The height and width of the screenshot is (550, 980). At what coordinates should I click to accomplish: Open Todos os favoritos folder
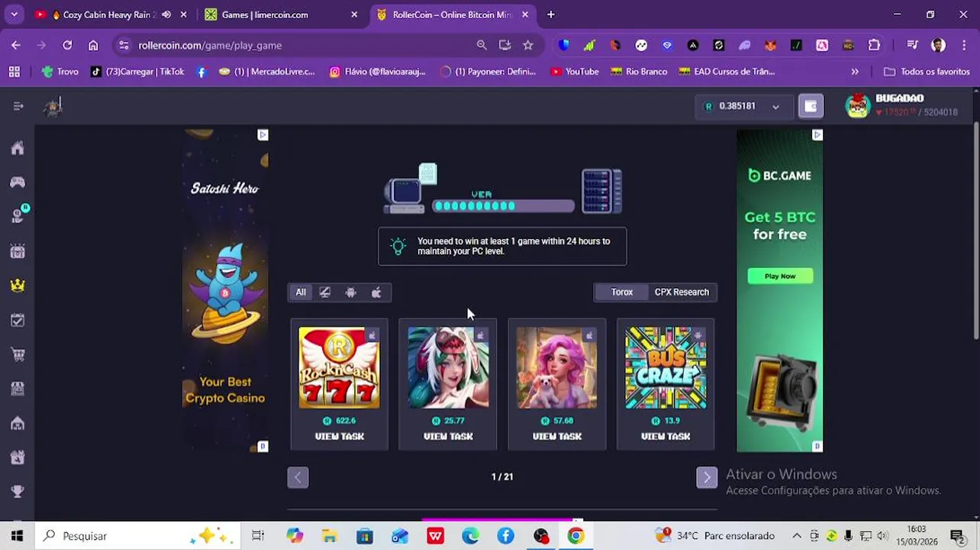point(927,71)
